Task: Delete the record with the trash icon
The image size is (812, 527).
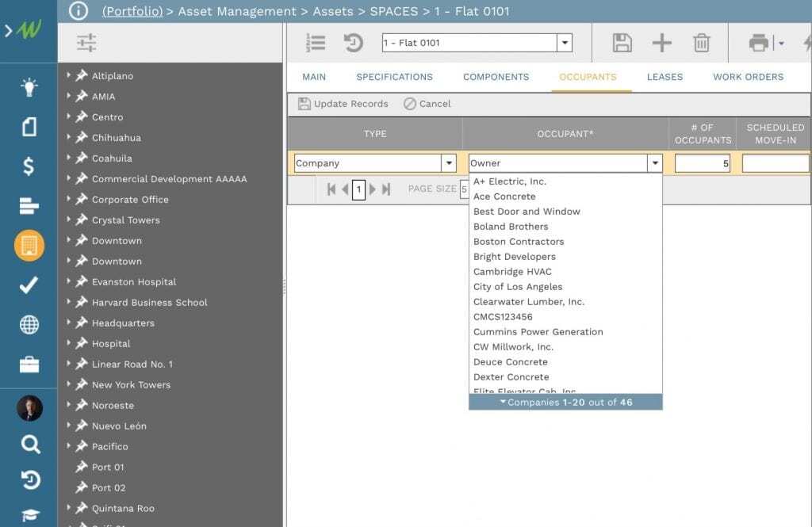Action: [702, 43]
